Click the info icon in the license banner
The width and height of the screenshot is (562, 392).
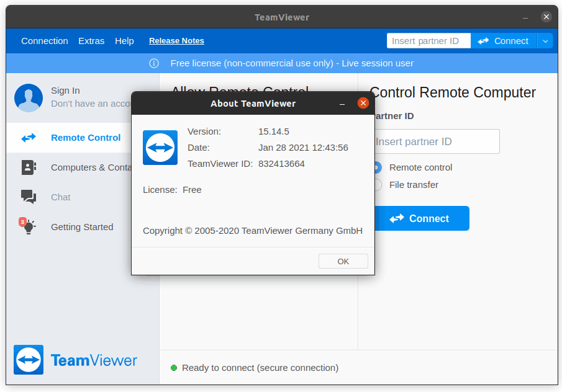(x=154, y=63)
